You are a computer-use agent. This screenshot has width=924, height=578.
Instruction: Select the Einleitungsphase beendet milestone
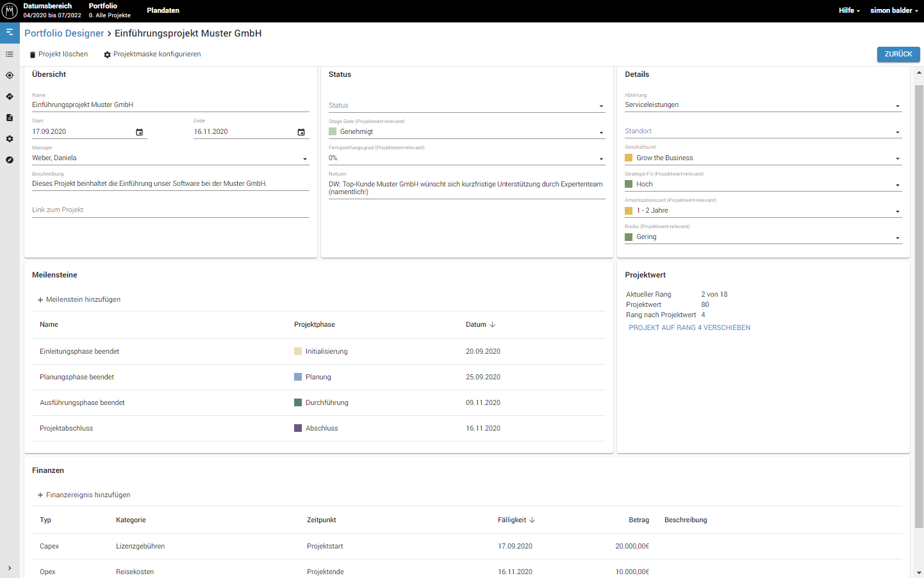pos(79,352)
